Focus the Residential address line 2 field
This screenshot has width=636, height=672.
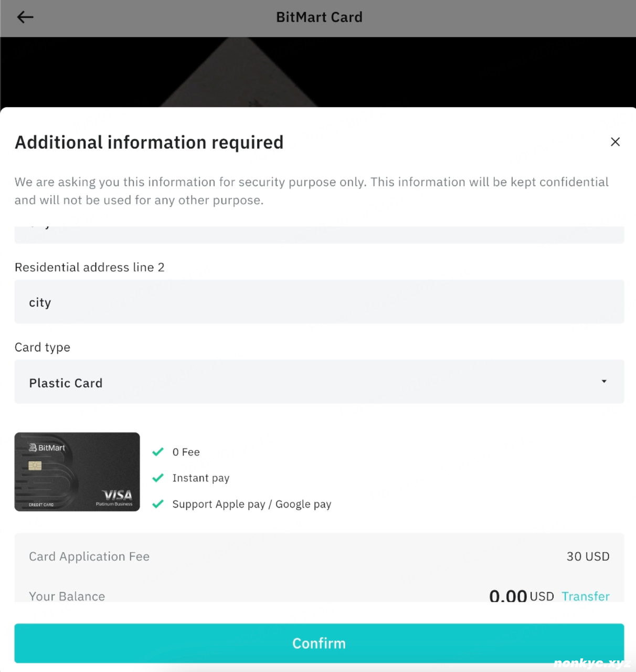(x=319, y=302)
